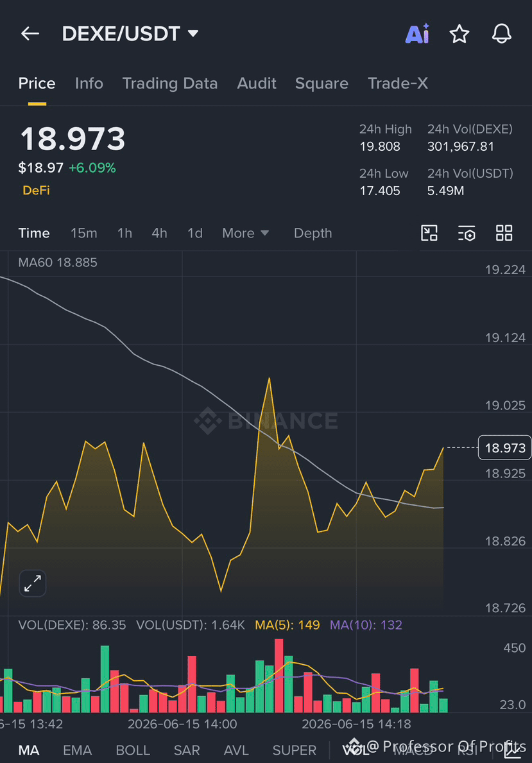Screen dimensions: 532x763
Task: Open price alerts bell icon
Action: pos(501,33)
